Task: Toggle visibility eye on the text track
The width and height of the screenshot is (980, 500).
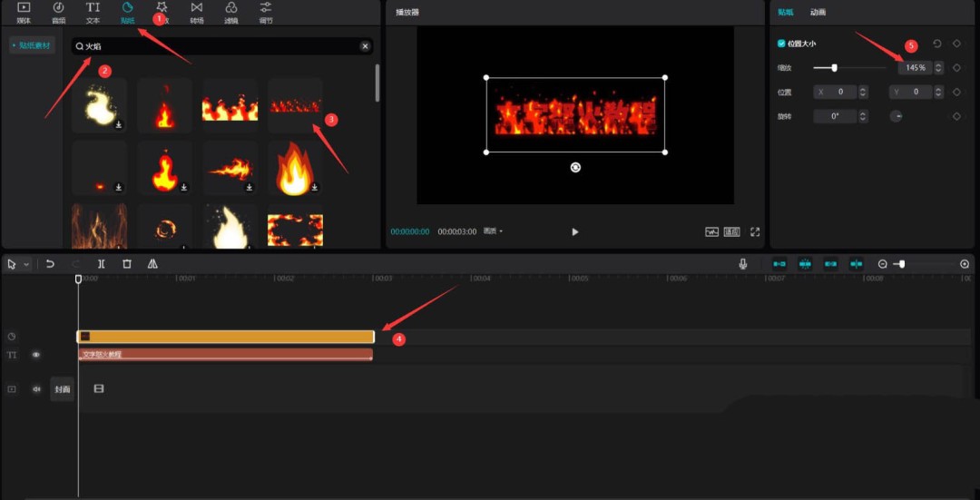Action: coord(36,355)
